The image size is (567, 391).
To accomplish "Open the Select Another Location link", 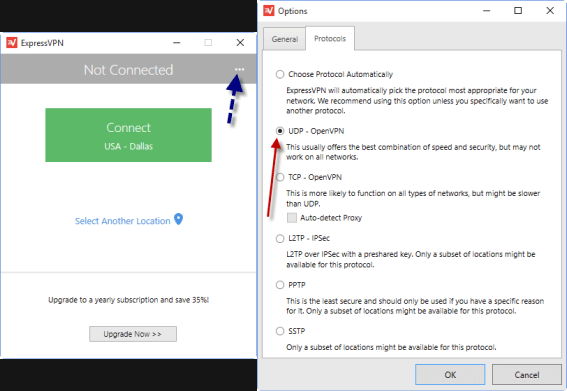I will (123, 221).
